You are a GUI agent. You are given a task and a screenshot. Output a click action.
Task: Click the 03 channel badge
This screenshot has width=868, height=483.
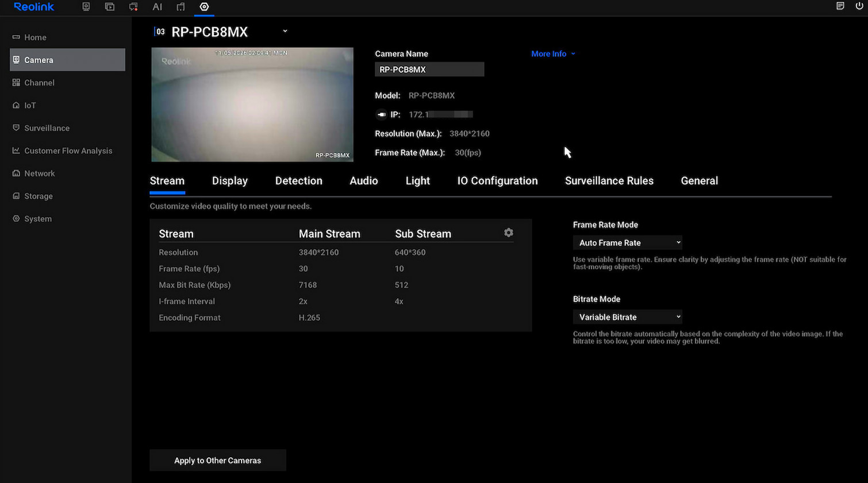(x=160, y=32)
